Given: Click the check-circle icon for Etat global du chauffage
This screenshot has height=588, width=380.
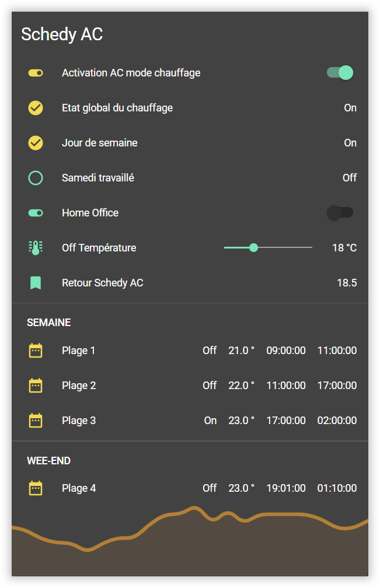Looking at the screenshot, I should click(x=36, y=108).
